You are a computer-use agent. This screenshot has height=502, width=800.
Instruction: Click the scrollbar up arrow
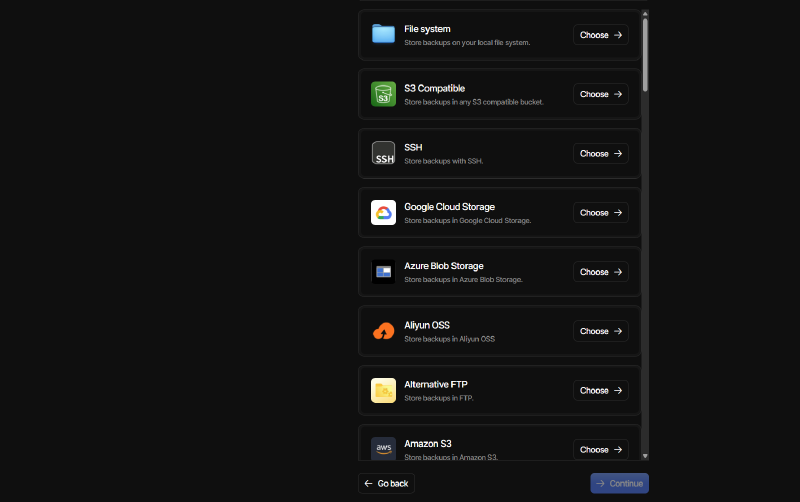point(645,14)
